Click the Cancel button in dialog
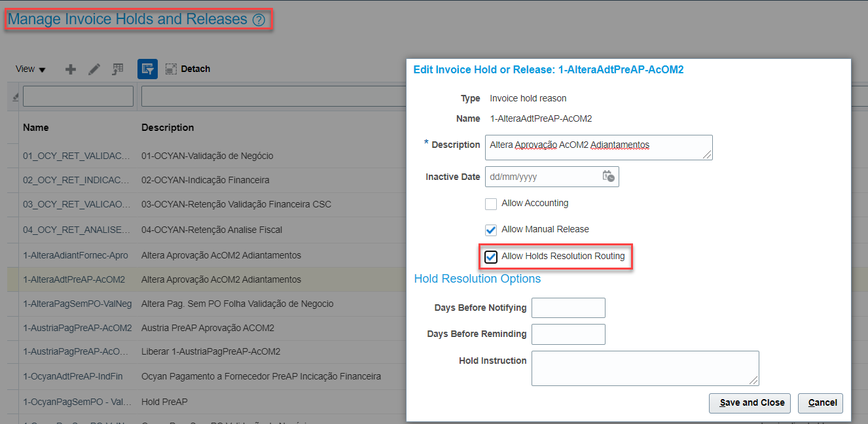868x424 pixels. pos(820,403)
